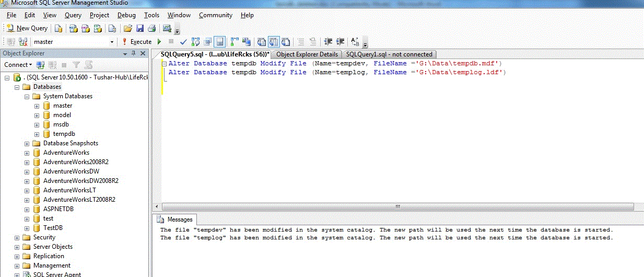Select the Messages results tab
Screen dimensions: 644x277
pos(176,220)
